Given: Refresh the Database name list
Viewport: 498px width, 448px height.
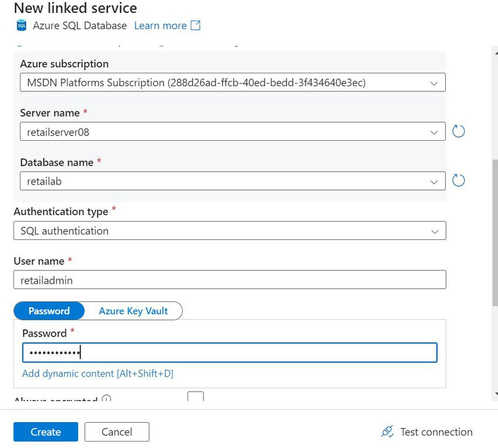Looking at the screenshot, I should click(459, 181).
